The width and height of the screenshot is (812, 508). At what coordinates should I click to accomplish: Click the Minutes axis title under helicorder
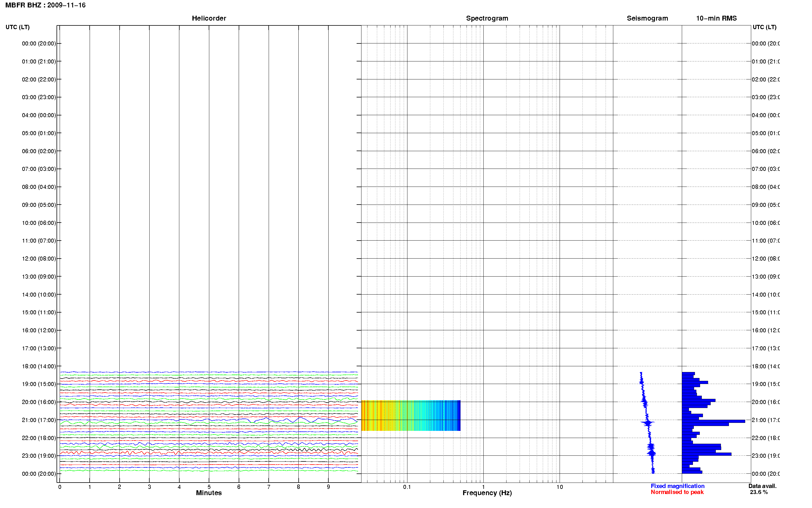tap(209, 493)
